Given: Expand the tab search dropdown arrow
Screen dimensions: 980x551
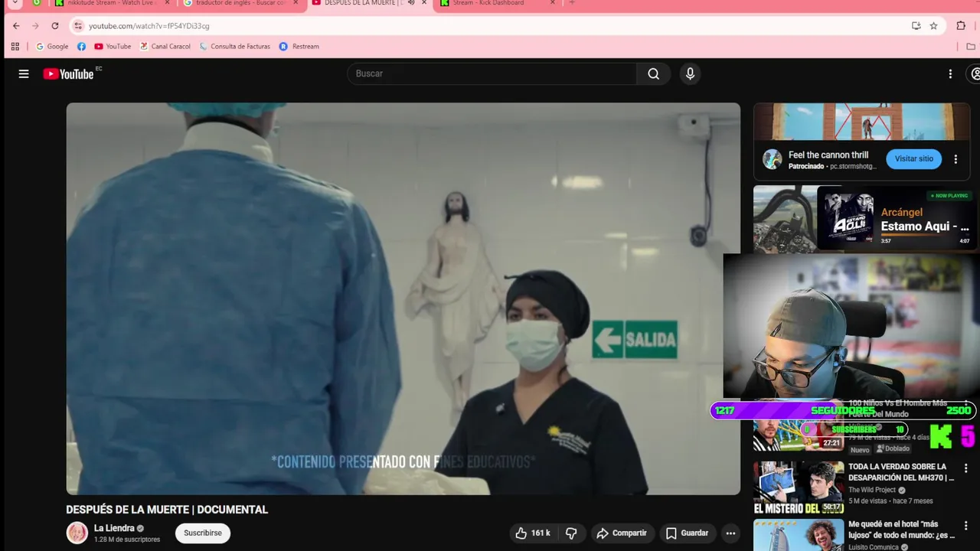Looking at the screenshot, I should 15,3.
